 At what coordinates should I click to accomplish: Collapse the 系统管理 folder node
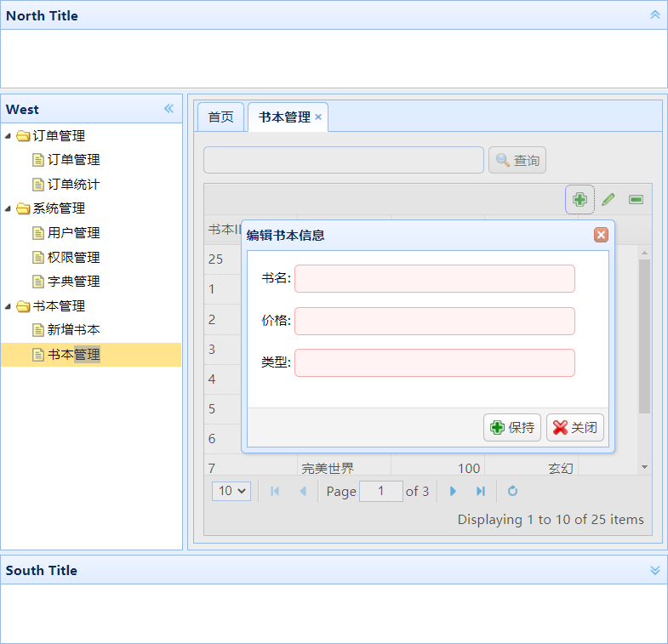click(9, 208)
